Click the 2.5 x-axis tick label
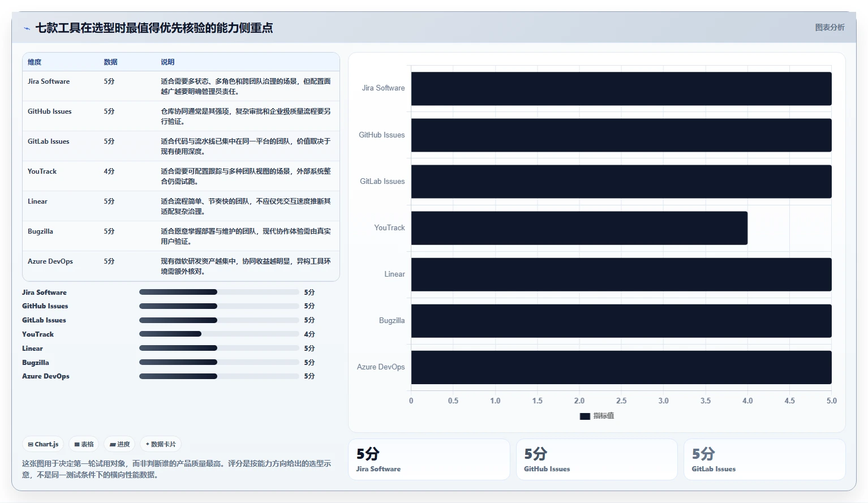Image resolution: width=868 pixels, height=503 pixels. (621, 401)
